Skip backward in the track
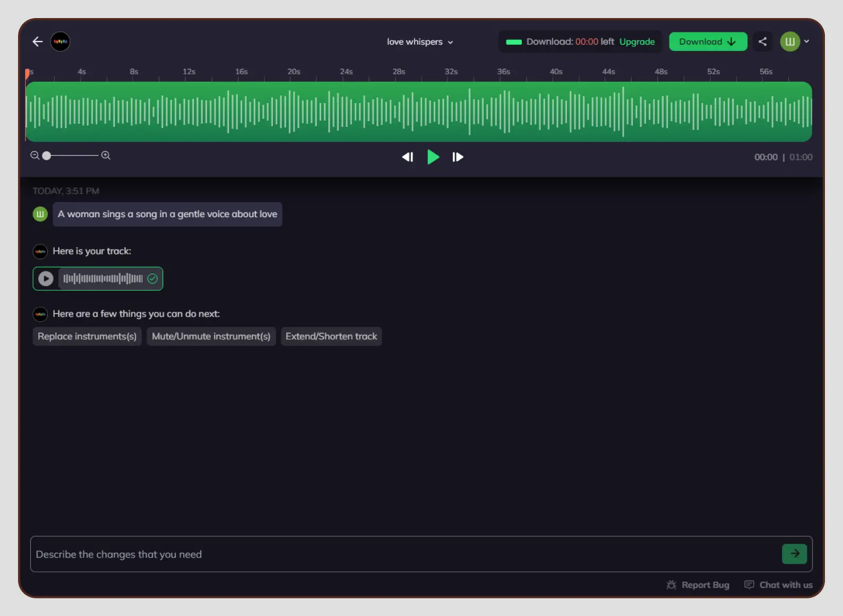The width and height of the screenshot is (843, 616). pos(407,157)
